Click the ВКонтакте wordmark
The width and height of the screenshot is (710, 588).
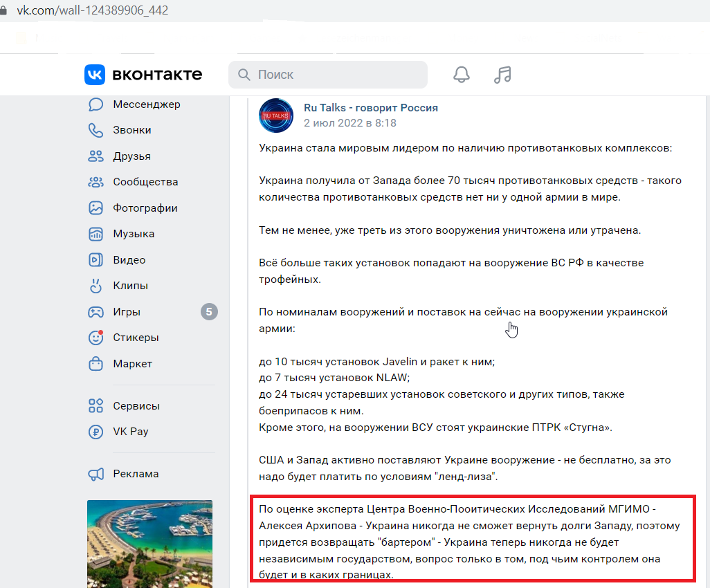tap(157, 75)
